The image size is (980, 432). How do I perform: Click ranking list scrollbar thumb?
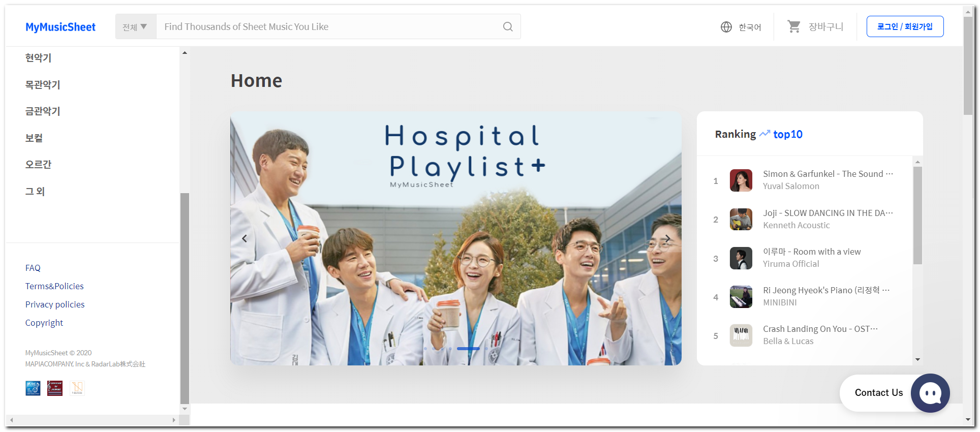pos(917,215)
